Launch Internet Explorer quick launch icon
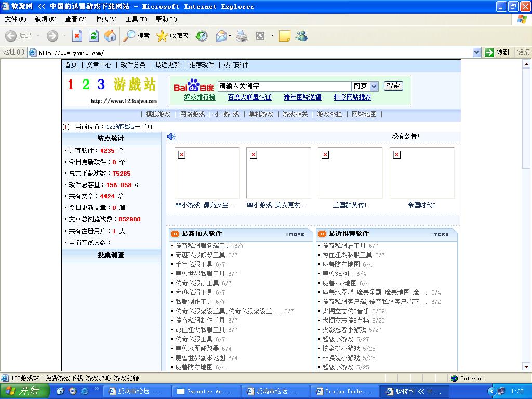 click(85, 391)
